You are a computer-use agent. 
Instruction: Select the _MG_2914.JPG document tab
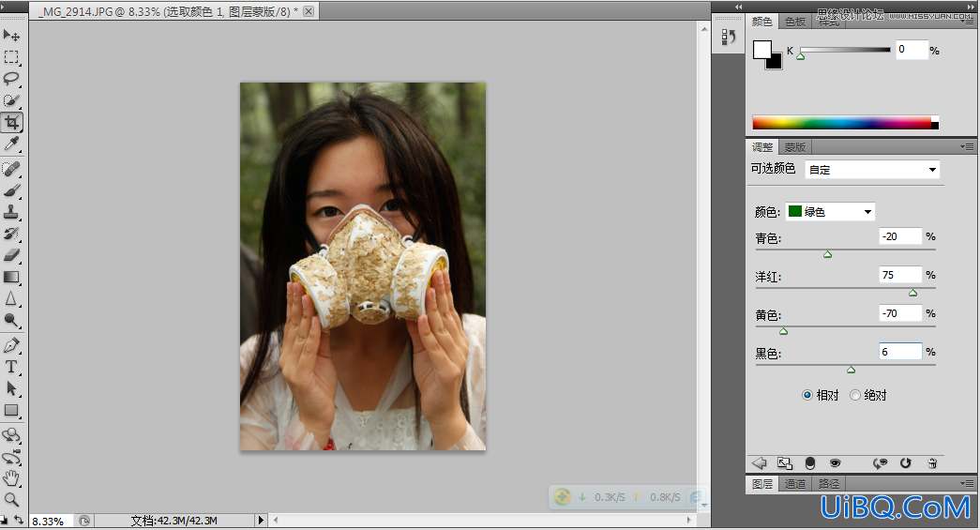pyautogui.click(x=167, y=11)
